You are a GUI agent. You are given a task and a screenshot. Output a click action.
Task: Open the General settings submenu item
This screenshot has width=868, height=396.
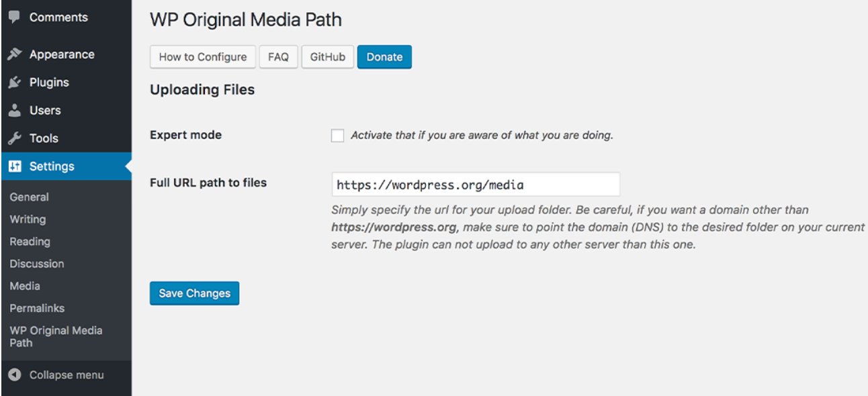(x=29, y=197)
